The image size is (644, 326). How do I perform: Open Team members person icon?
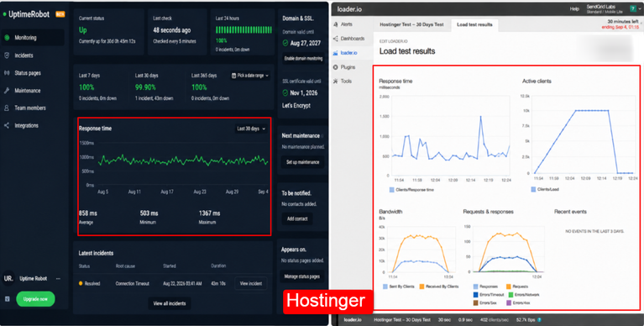[x=7, y=108]
